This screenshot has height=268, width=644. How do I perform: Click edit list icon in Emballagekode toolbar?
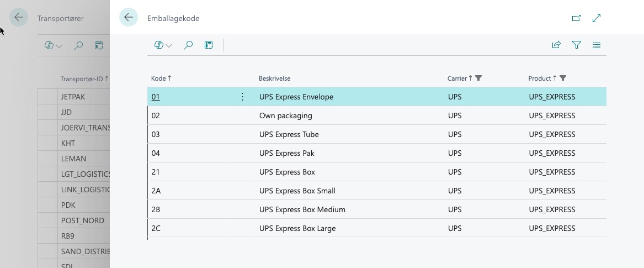click(209, 45)
